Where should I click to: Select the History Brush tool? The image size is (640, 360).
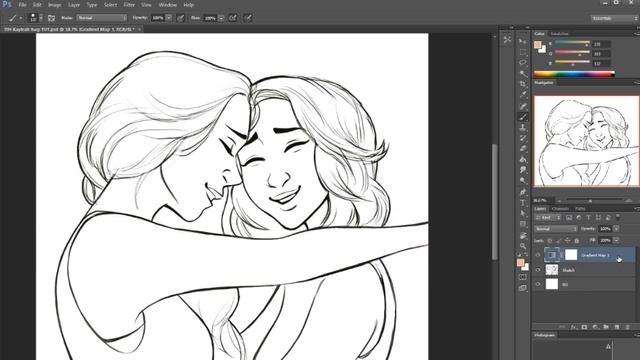click(523, 138)
